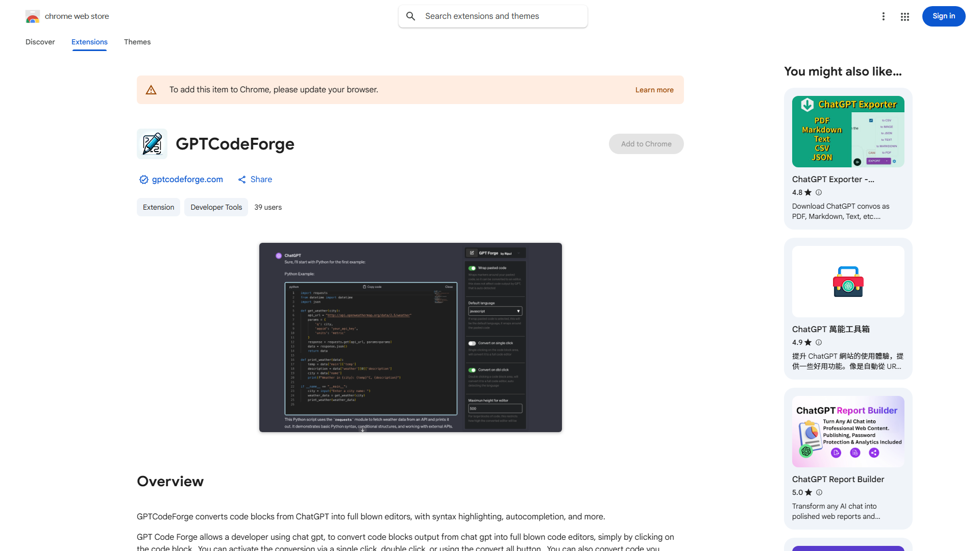Open the Discover tab
The height and width of the screenshot is (551, 980).
click(x=40, y=42)
